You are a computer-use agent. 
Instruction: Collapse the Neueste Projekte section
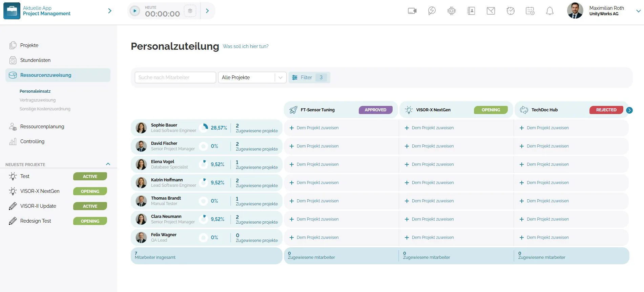108,164
